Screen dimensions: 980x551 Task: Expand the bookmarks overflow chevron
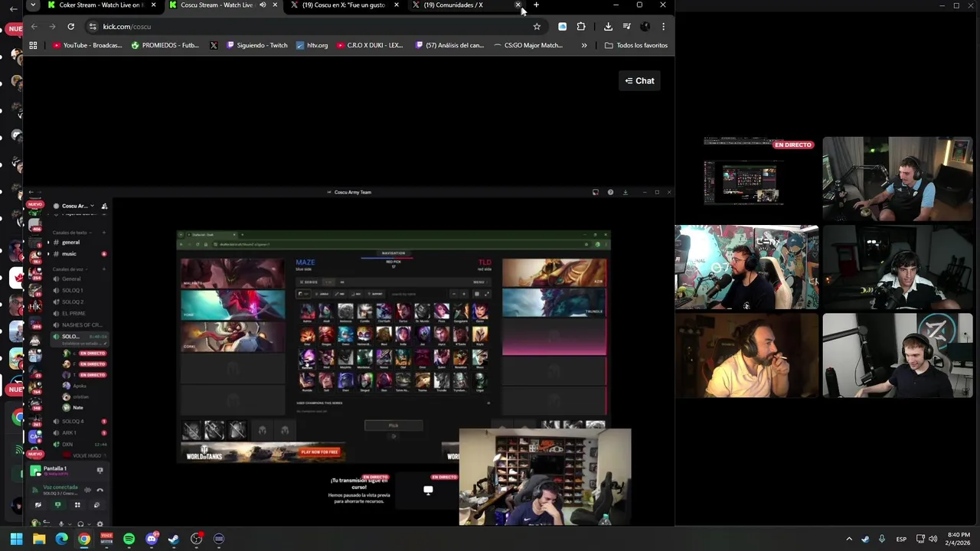[584, 46]
